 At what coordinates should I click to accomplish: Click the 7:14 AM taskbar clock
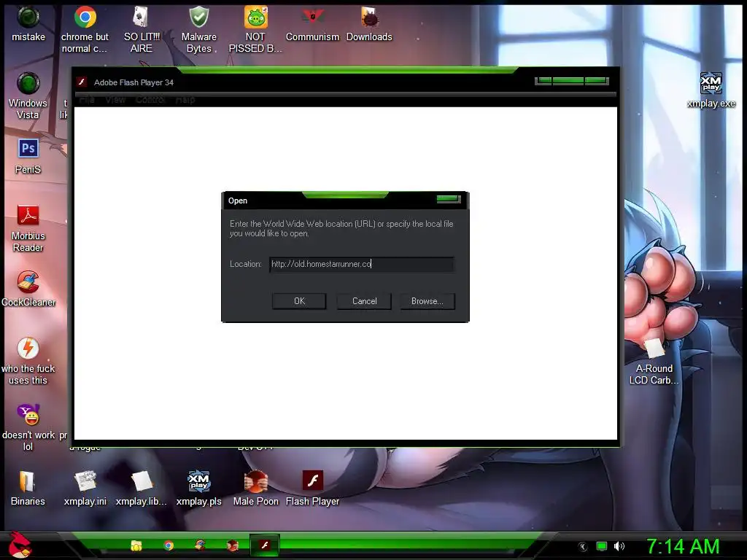pos(682,547)
